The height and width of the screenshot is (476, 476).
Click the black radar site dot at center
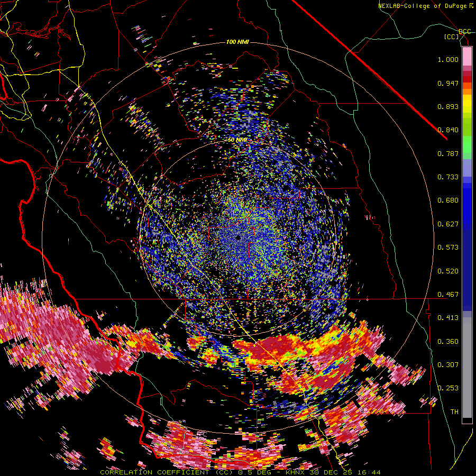click(239, 237)
